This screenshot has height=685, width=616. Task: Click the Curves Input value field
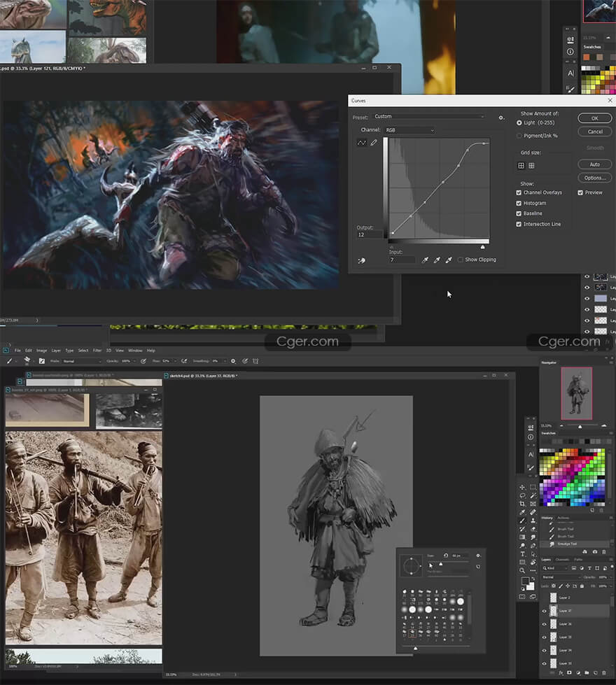(x=402, y=260)
